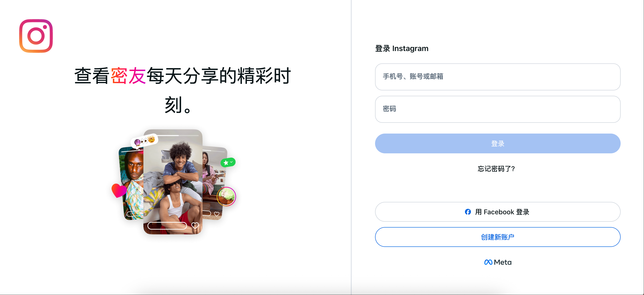Screen dimensions: 644x295
Task: Open the 忘记密码了? link
Action: pos(496,169)
